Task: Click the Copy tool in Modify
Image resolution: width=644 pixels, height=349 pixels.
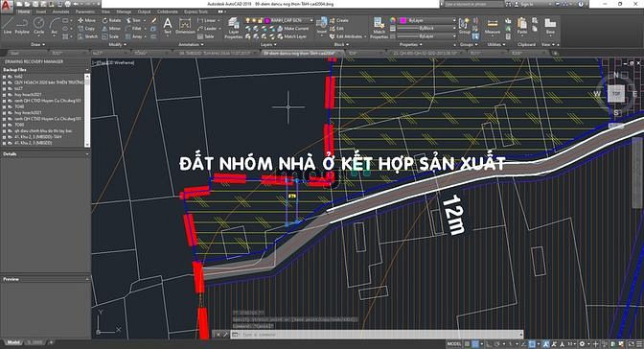Action: click(x=86, y=29)
